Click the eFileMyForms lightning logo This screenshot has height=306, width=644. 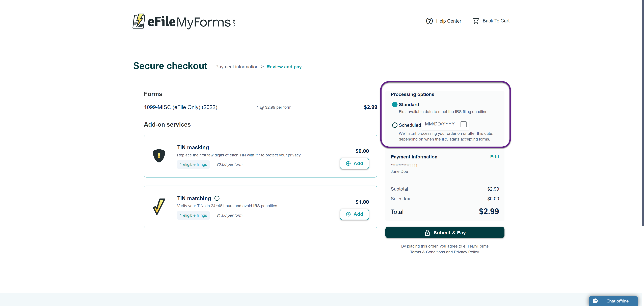139,21
